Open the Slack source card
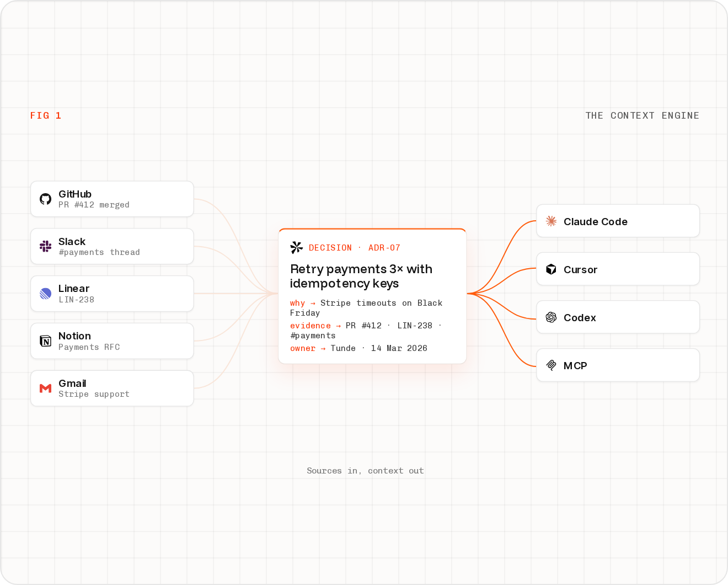Viewport: 728px width, 585px height. 112,246
